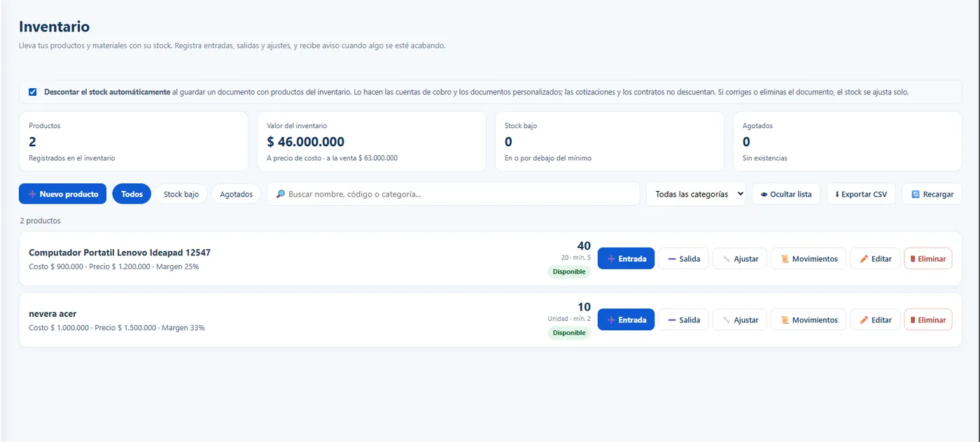Toggle the Descontar el stock automáticamente checkbox
980x442 pixels.
33,92
